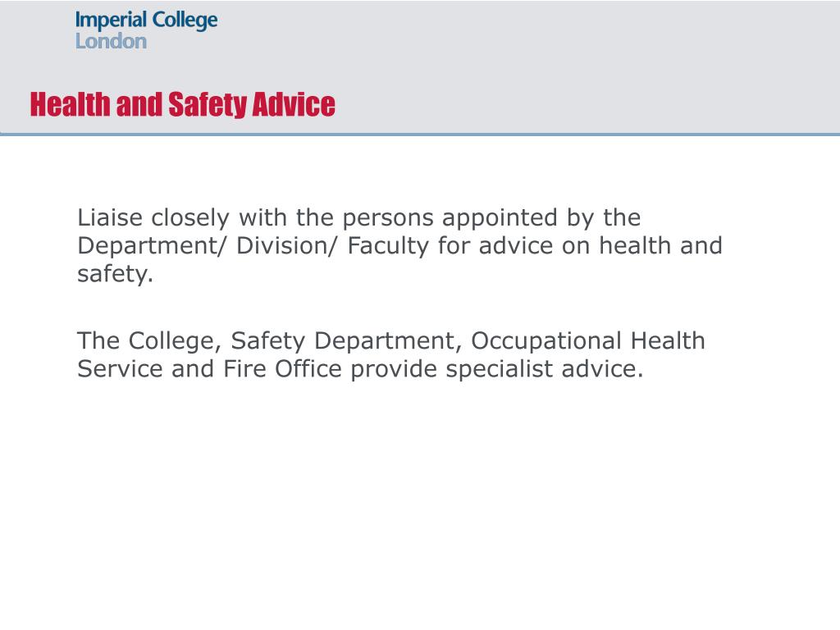
Task: Click Safety Department in second paragraph
Action: click(346, 341)
